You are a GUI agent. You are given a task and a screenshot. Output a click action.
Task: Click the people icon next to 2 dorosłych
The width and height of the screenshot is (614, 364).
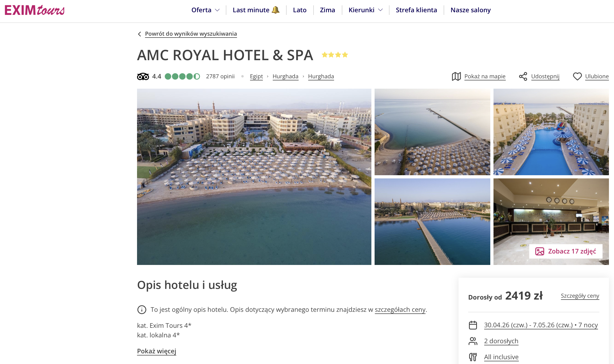473,341
